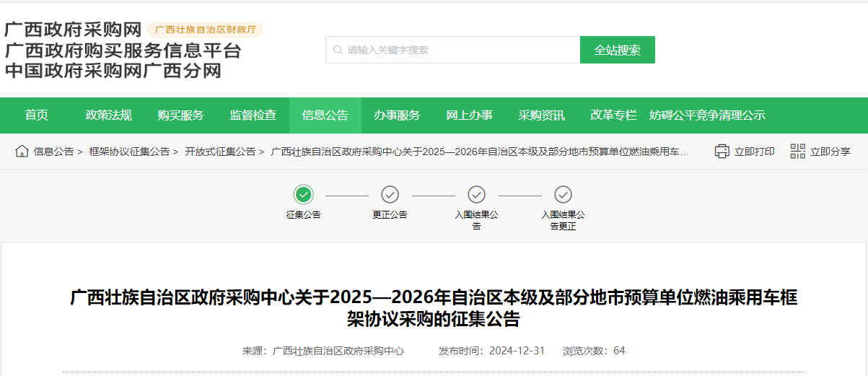The image size is (868, 376).
Task: Open 监督检查 navigation item
Action: point(253,115)
